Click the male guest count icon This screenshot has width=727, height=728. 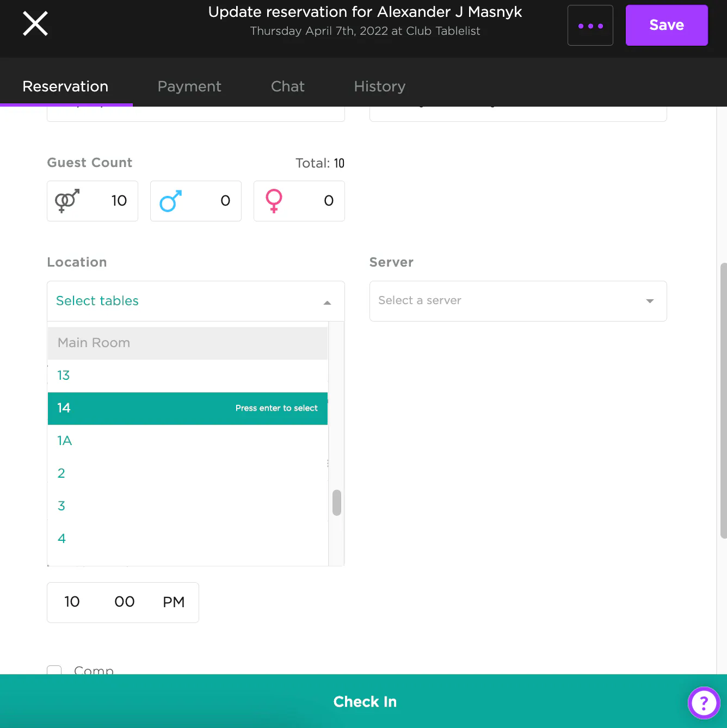point(171,201)
